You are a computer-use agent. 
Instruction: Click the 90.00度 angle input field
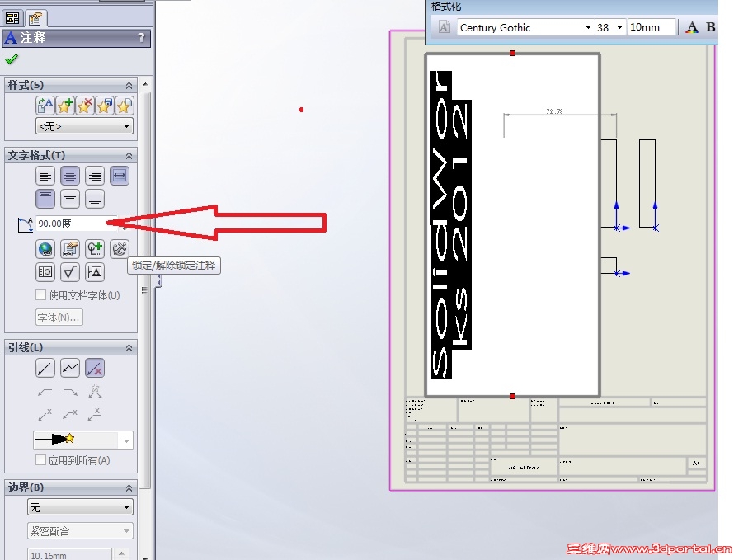(78, 224)
